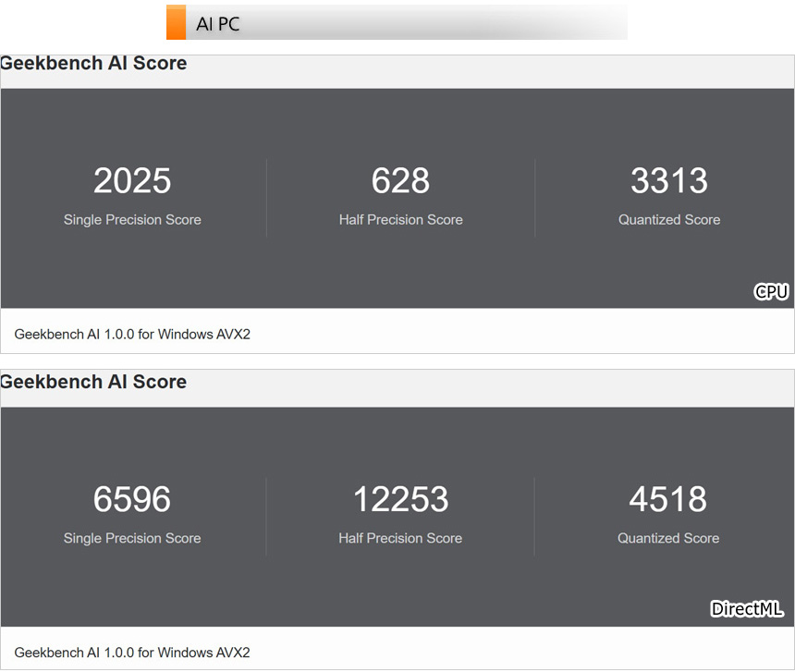
Task: Click the CPU badge label
Action: (x=771, y=292)
